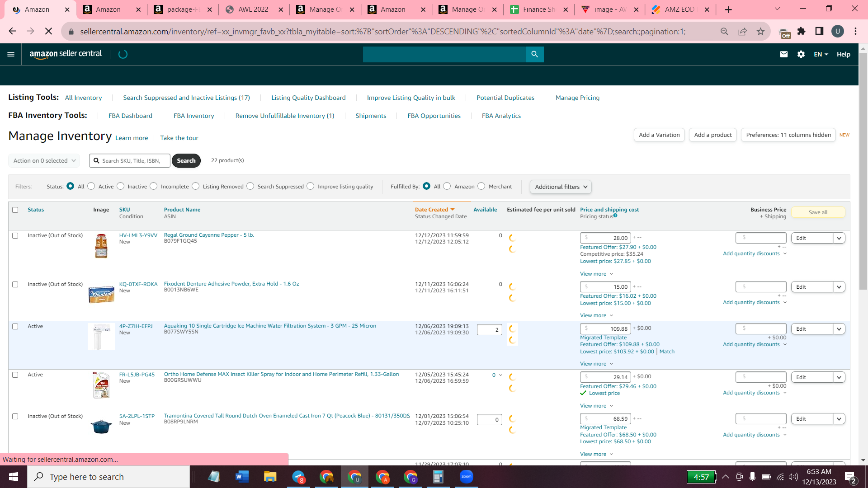The width and height of the screenshot is (868, 488).
Task: Open the Tramontina Dutch Oven product thumbnail
Action: tap(101, 426)
